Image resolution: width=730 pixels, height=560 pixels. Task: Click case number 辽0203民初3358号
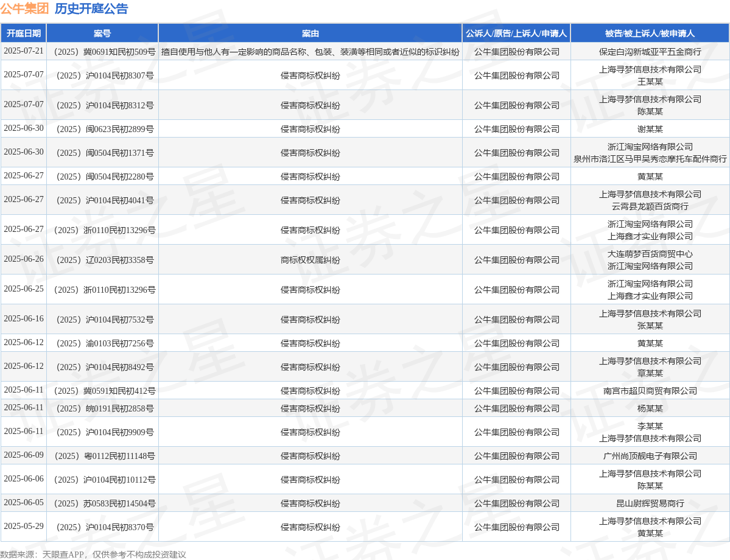pos(105,260)
